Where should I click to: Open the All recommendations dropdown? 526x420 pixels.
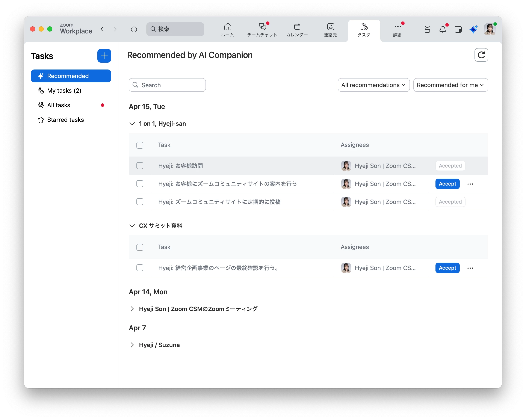click(373, 85)
